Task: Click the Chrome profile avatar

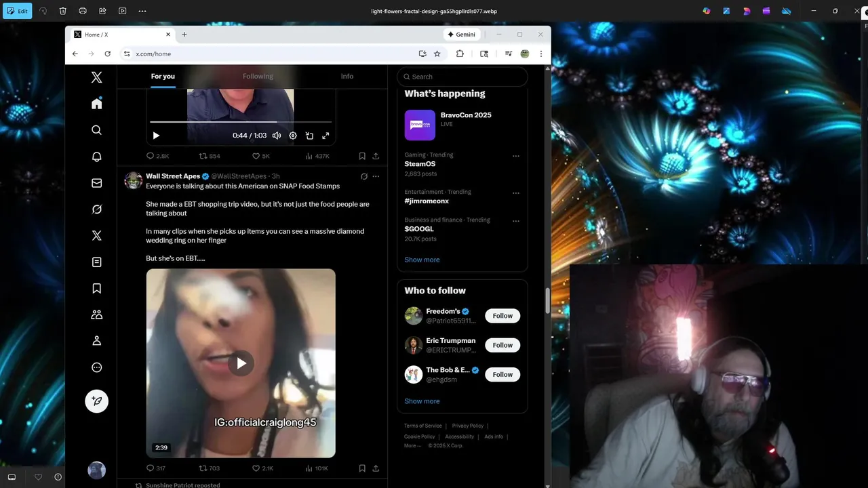Action: 525,54
